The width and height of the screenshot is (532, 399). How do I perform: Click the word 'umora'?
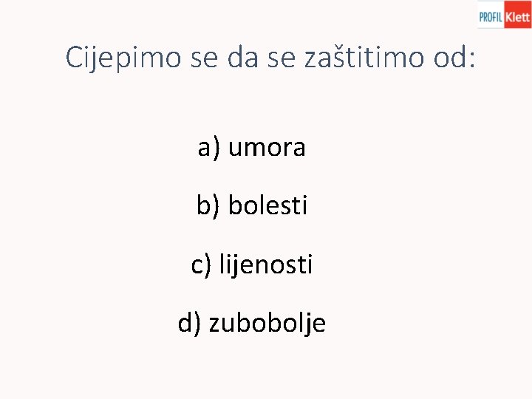click(267, 148)
